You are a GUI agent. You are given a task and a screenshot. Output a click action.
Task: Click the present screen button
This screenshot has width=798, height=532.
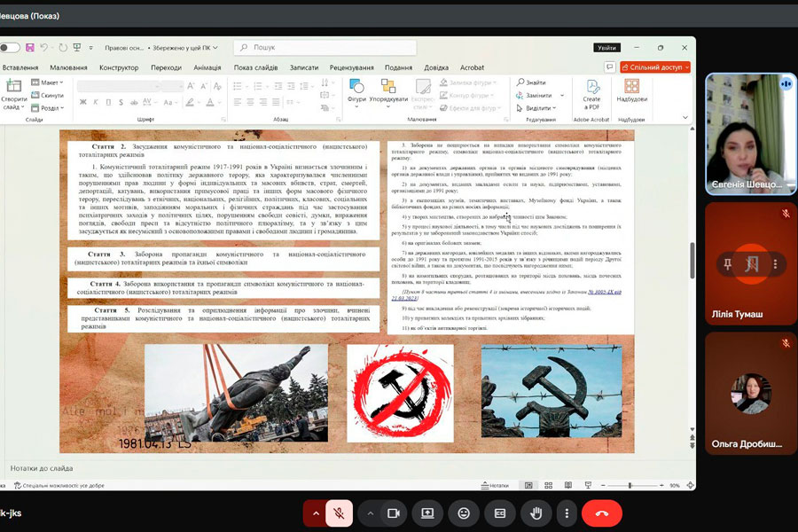(x=427, y=513)
